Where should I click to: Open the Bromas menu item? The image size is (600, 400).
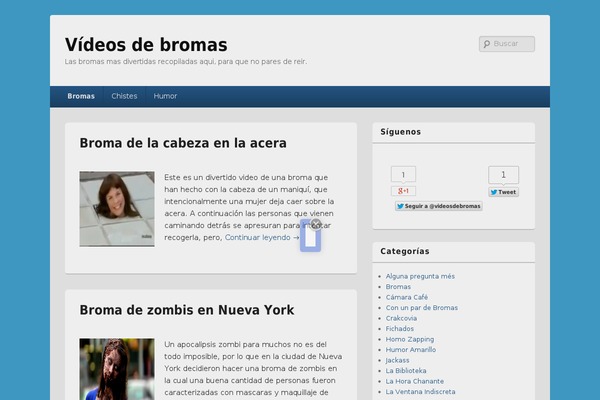(x=81, y=96)
